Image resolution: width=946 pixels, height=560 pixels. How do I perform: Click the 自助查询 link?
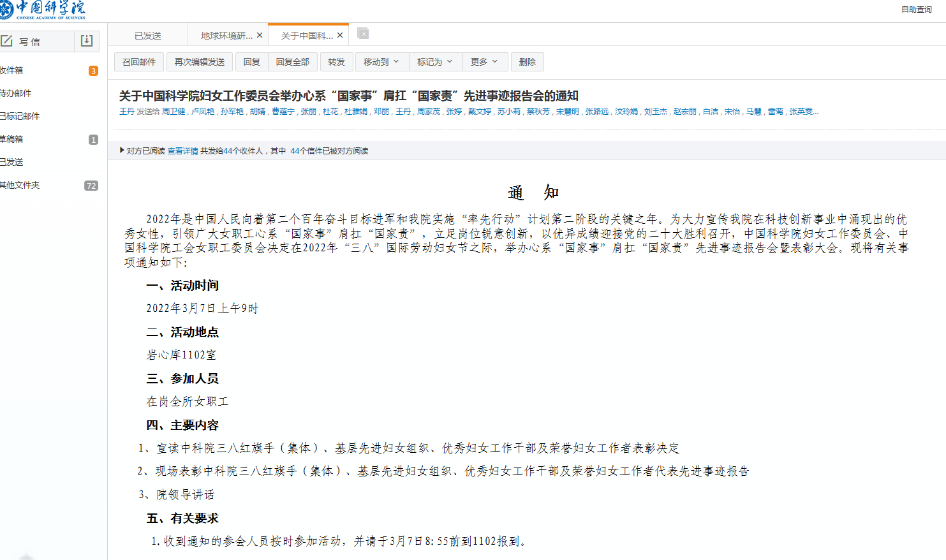[916, 10]
